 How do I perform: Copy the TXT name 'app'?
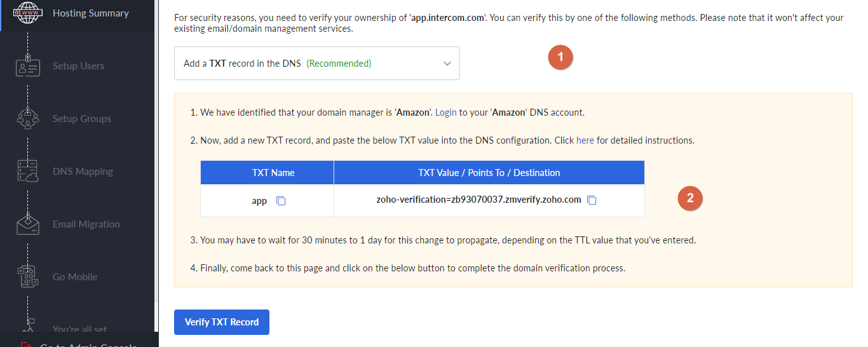click(281, 200)
